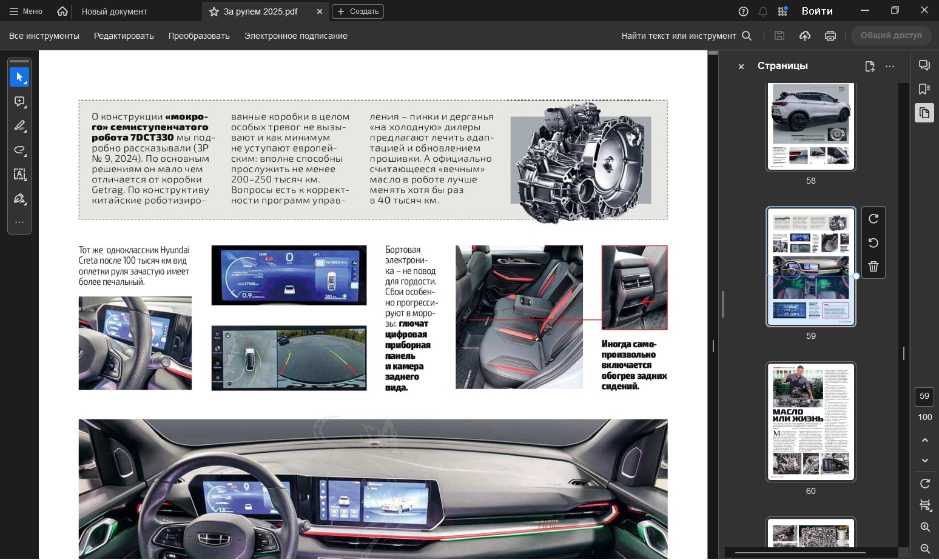Click the document vertical scrollbar thumb
This screenshot has height=560, width=939.
coord(713,53)
